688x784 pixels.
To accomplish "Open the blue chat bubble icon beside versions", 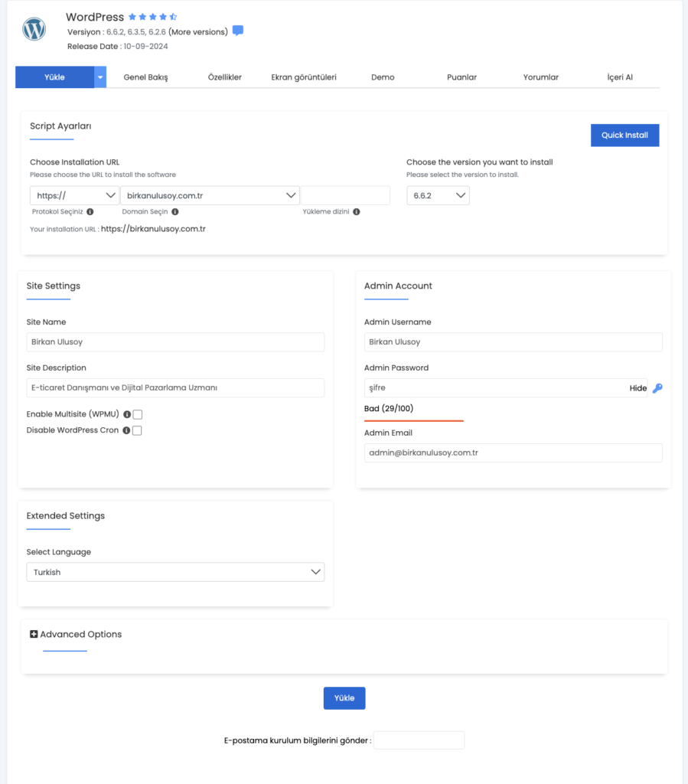I will pos(238,31).
